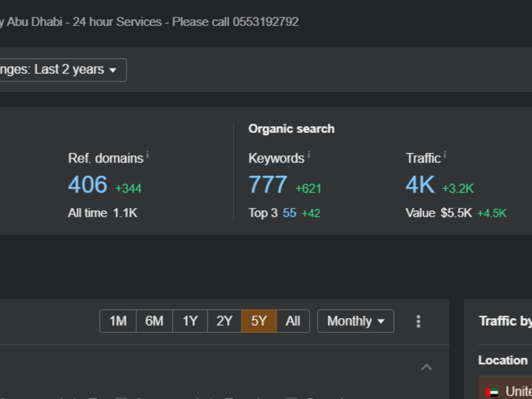Select the All time range
The width and height of the screenshot is (532, 399).
point(293,321)
